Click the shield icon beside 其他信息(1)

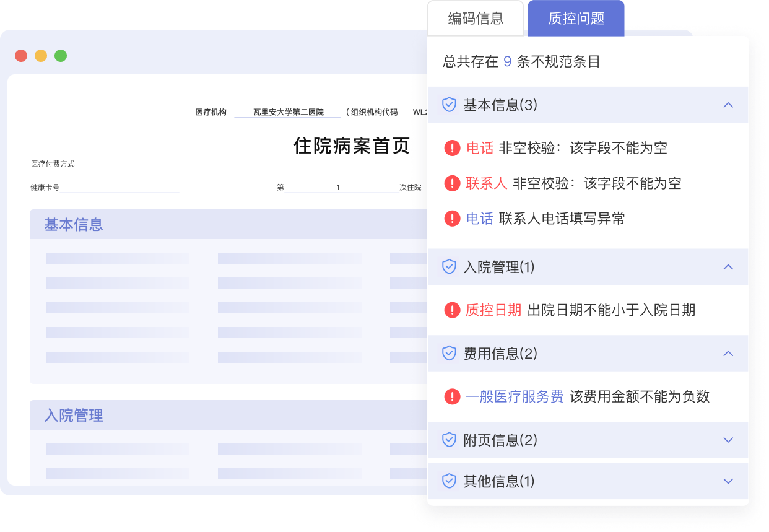coord(449,481)
